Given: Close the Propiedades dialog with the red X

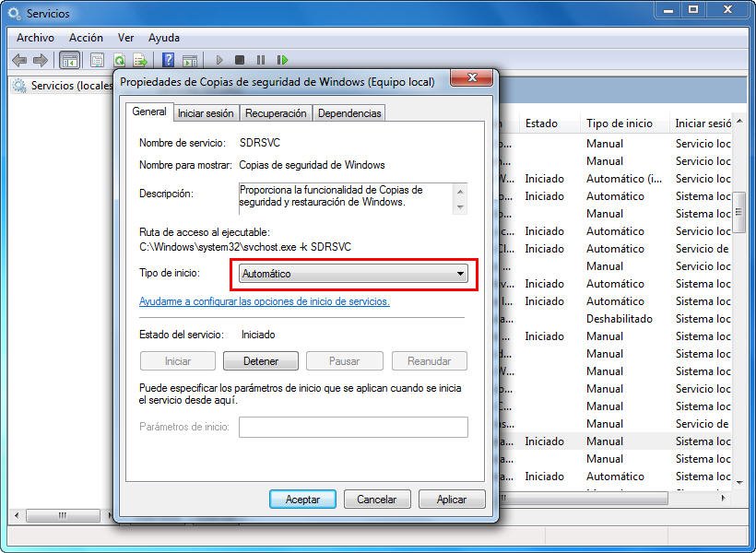Looking at the screenshot, I should point(472,77).
